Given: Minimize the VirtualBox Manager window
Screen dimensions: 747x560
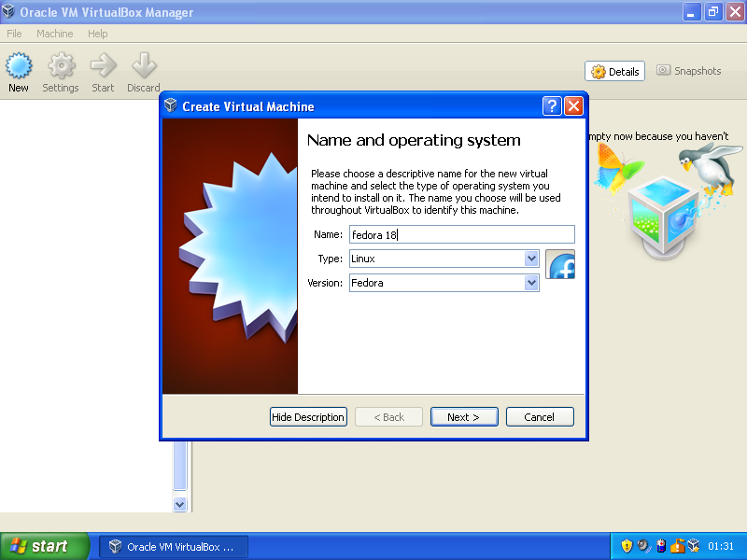Looking at the screenshot, I should click(x=691, y=12).
